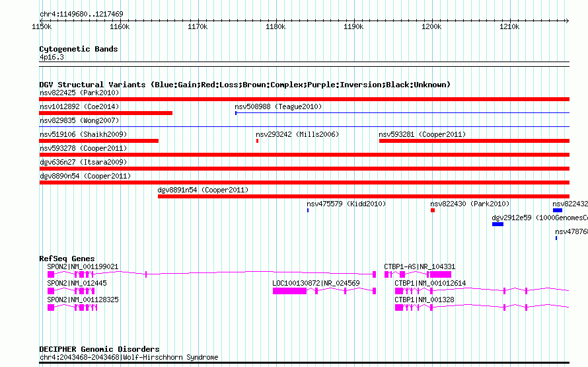Click the dgv8891n54 (Cooper2011) red bar
Image resolution: width=588 pixels, height=367 pixels.
pos(364,196)
